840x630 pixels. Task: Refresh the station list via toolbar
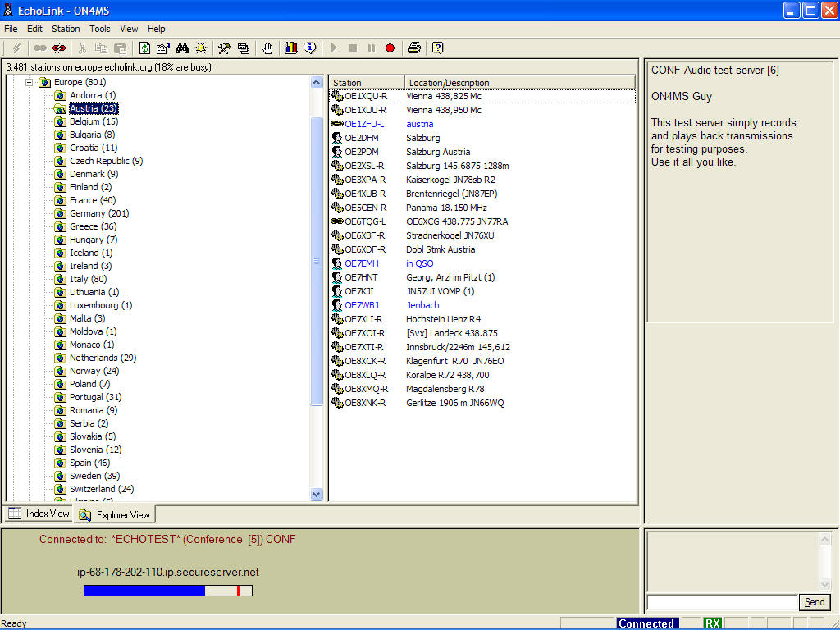tap(144, 48)
